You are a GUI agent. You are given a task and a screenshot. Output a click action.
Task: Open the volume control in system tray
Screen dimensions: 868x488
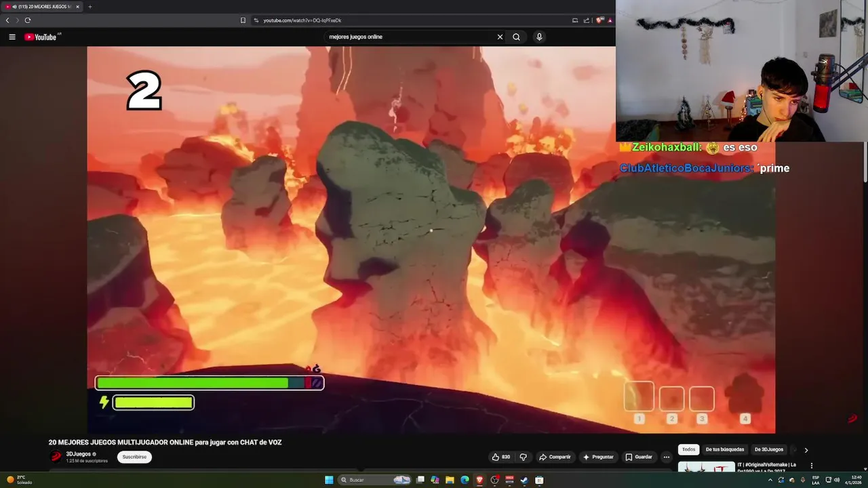pos(837,480)
